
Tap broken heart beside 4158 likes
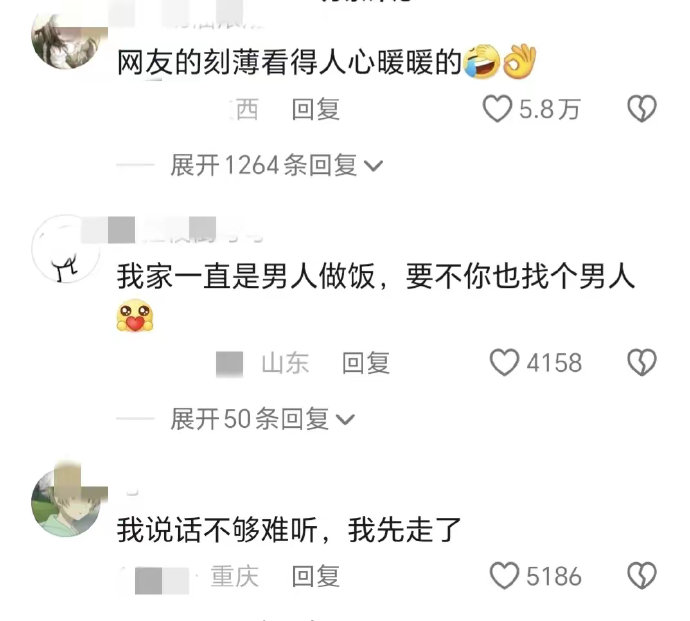[x=642, y=363]
